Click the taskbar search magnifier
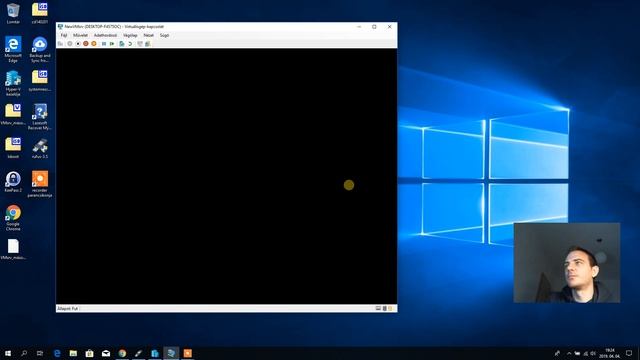 [24, 353]
